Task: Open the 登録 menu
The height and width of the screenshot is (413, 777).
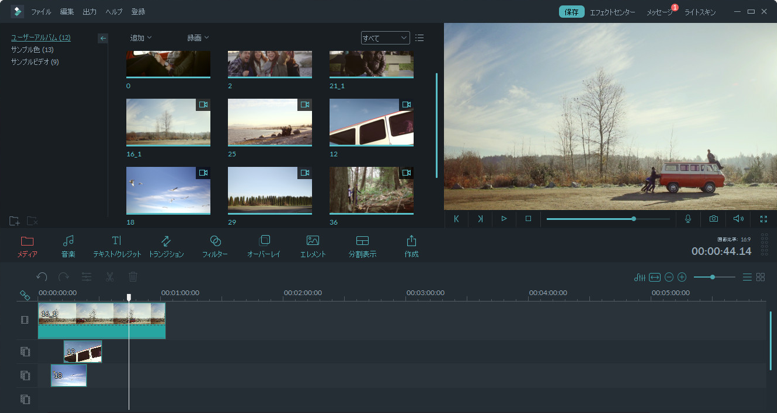Action: coord(138,12)
